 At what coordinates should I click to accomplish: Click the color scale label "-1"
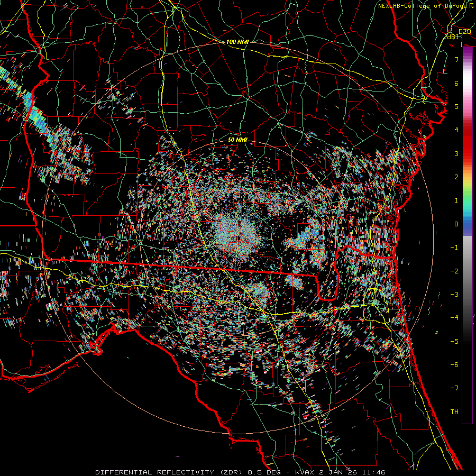click(454, 248)
